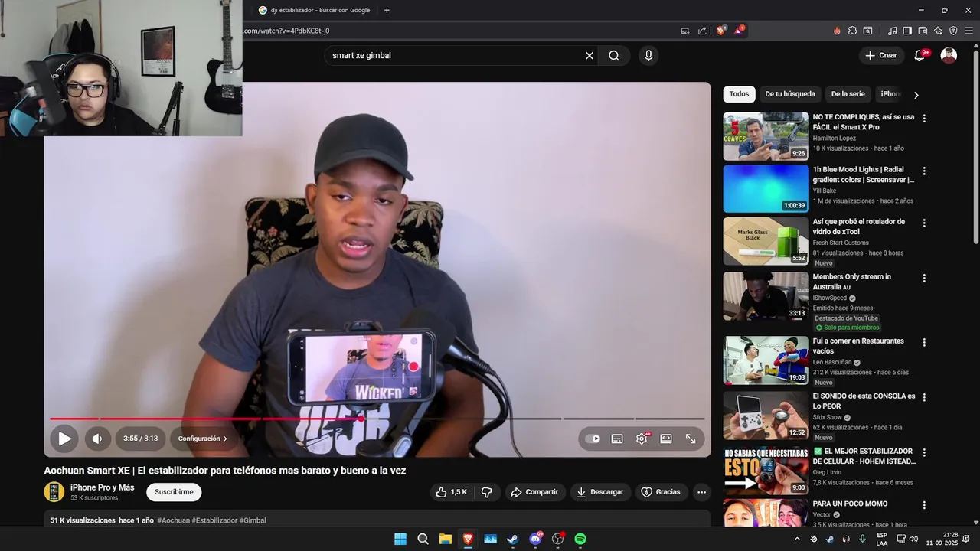Open options for '1h Blue Mood Lights' video
The width and height of the screenshot is (980, 551).
[x=924, y=171]
